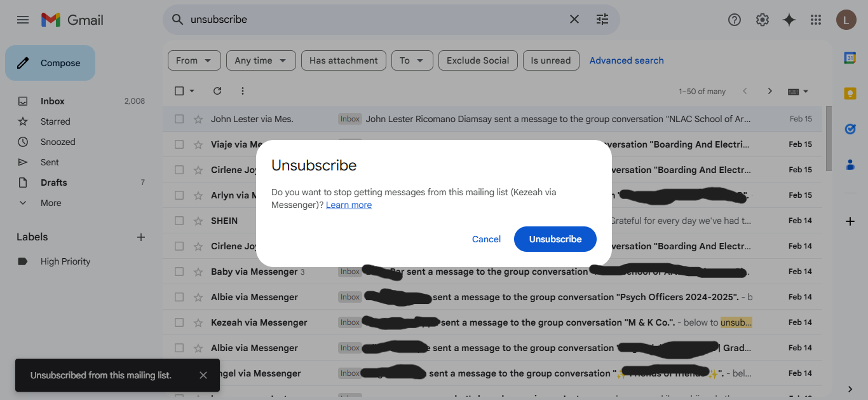Open Google Calendar side panel icon
Image resolution: width=868 pixels, height=400 pixels.
(850, 58)
